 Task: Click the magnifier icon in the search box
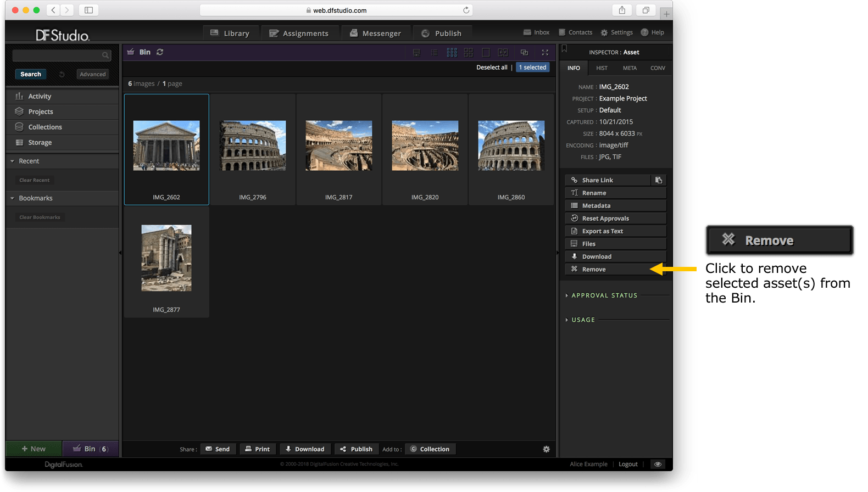click(x=105, y=55)
